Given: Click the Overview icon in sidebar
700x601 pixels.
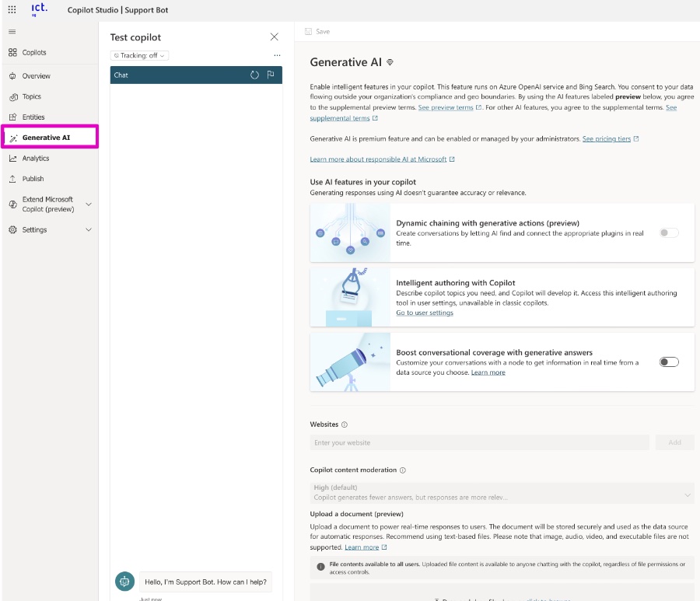Looking at the screenshot, I should pos(12,76).
